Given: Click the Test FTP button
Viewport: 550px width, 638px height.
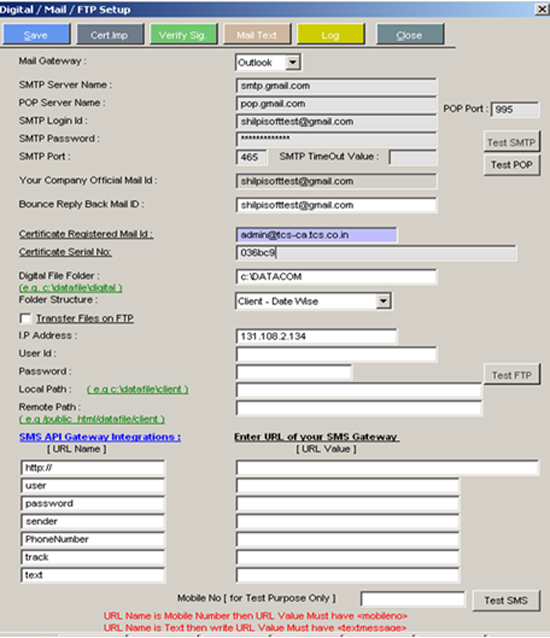Looking at the screenshot, I should [x=512, y=374].
